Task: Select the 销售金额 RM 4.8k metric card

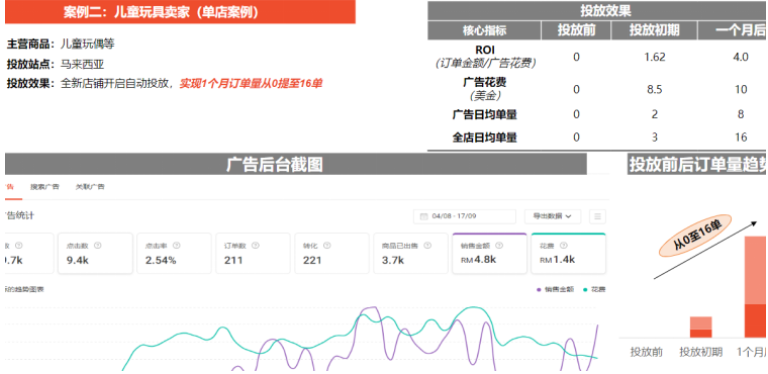Action: coord(489,253)
